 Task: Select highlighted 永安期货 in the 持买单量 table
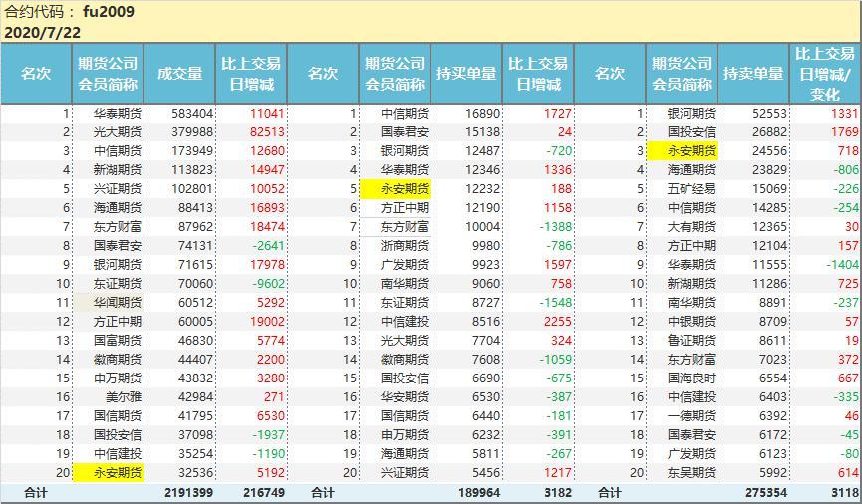tap(396, 189)
